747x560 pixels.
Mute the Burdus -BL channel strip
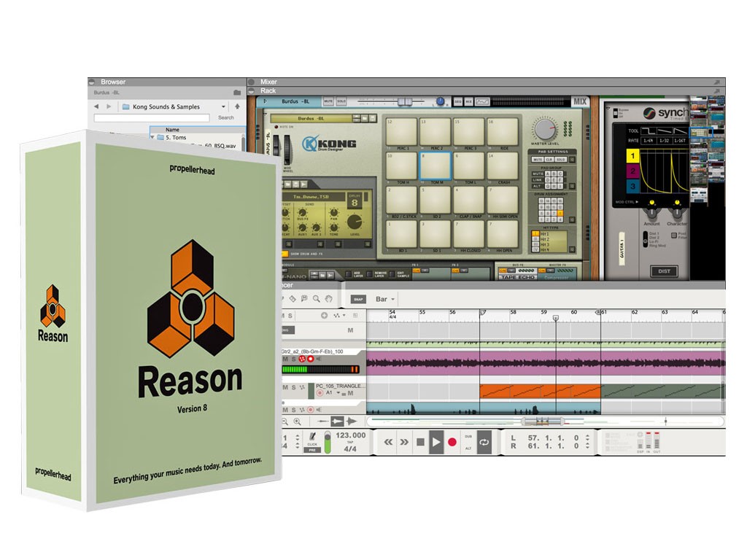click(x=328, y=101)
